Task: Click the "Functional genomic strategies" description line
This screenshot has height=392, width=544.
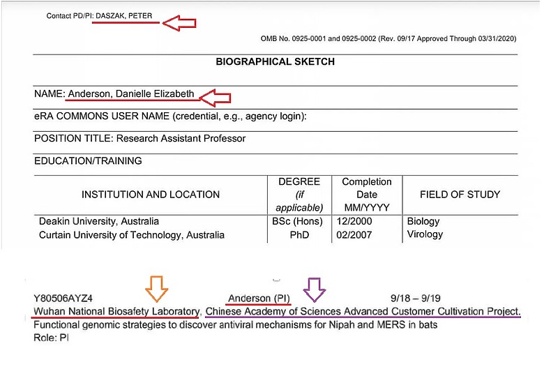Action: tap(235, 325)
